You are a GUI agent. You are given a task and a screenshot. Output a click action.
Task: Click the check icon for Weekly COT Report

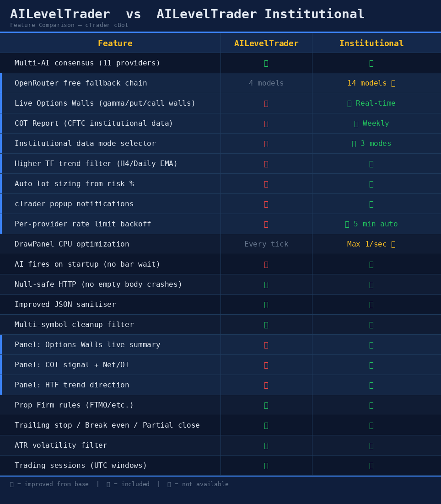click(x=355, y=123)
